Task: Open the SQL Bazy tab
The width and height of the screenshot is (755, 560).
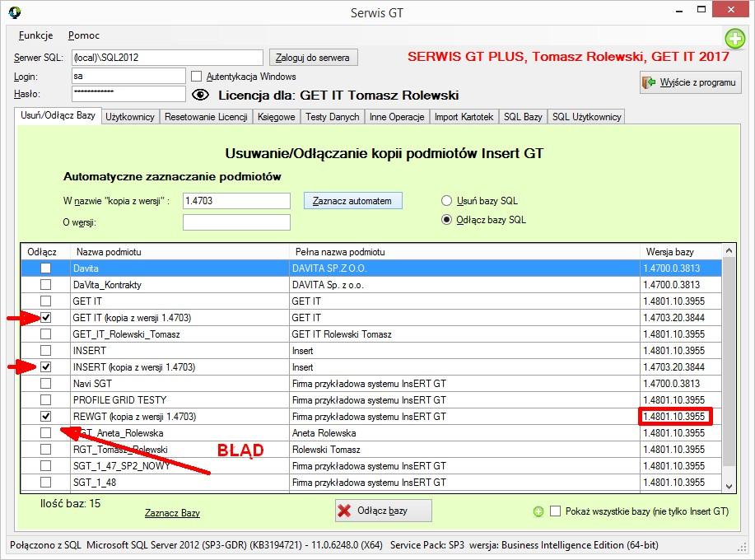Action: pyautogui.click(x=523, y=117)
